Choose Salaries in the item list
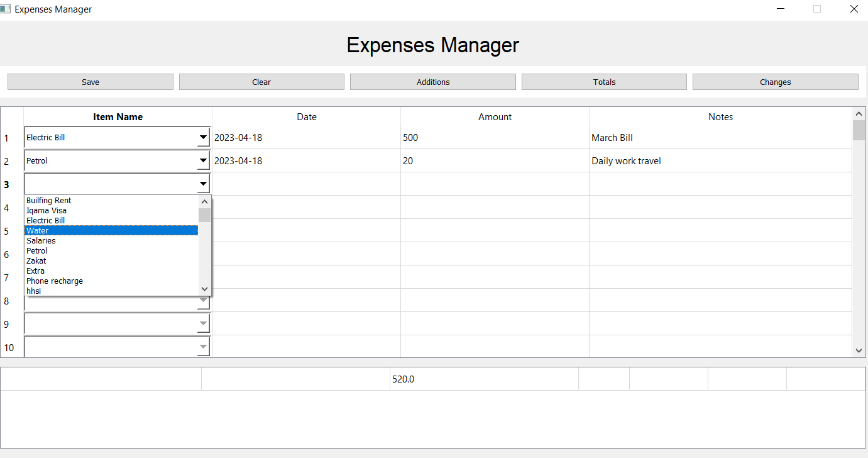 [x=111, y=241]
